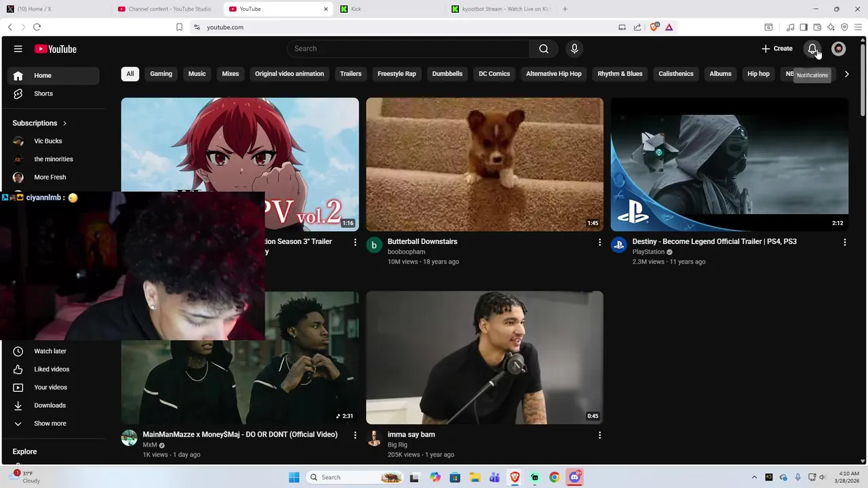This screenshot has height=488, width=868.
Task: Open the minorities subscription
Action: click(x=54, y=159)
